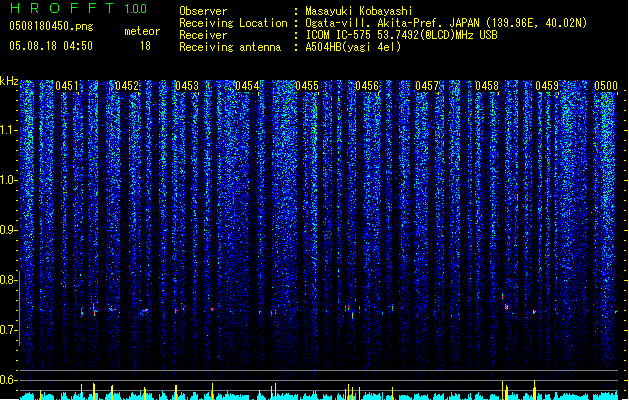
Task: Click the 0452 time marker
Action: click(127, 86)
